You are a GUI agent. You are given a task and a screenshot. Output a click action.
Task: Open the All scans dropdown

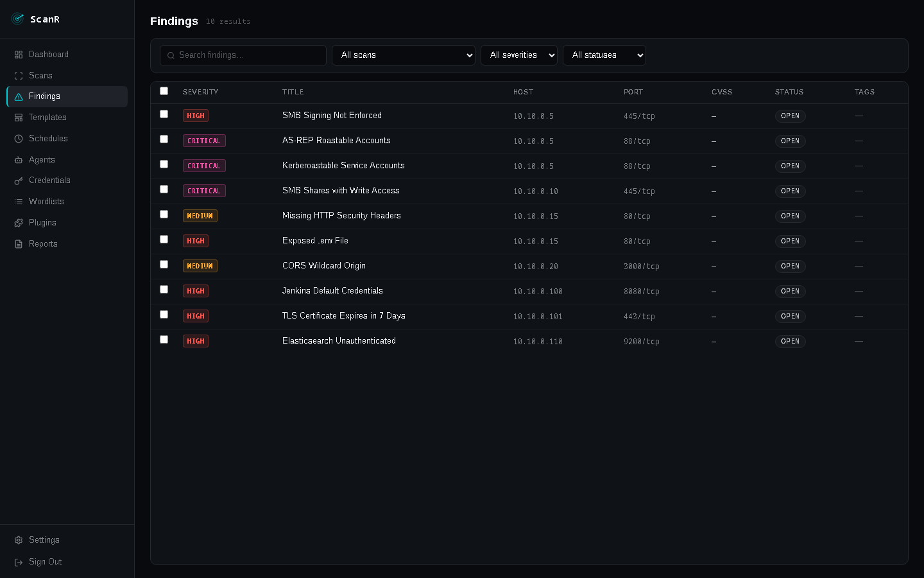click(404, 55)
